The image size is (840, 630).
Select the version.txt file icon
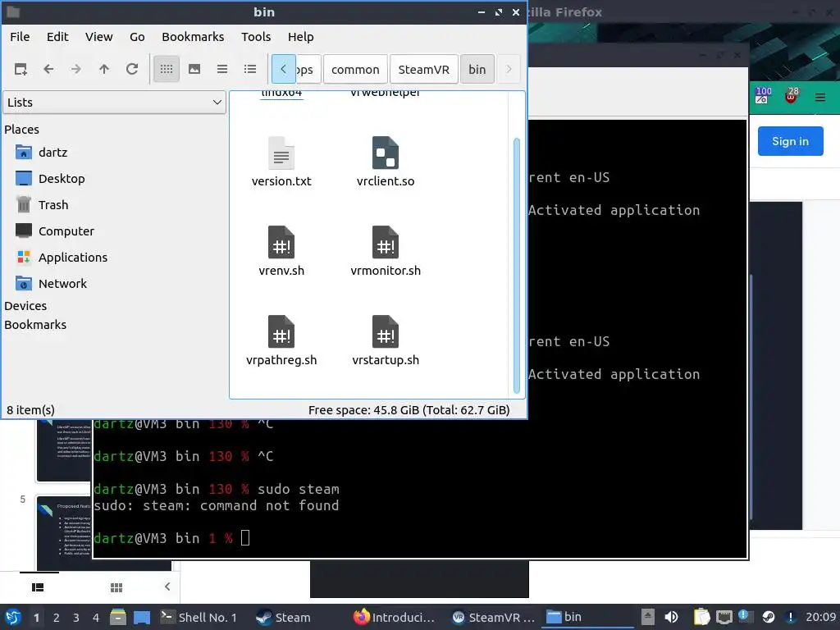[x=281, y=153]
